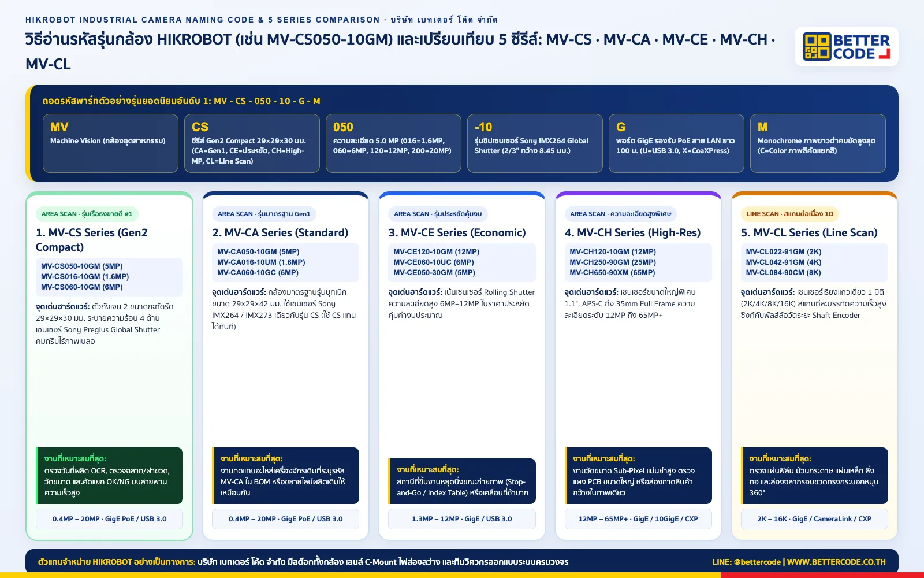The width and height of the screenshot is (924, 578).
Task: Click the LINE SCAN 1D badge
Action: point(789,214)
